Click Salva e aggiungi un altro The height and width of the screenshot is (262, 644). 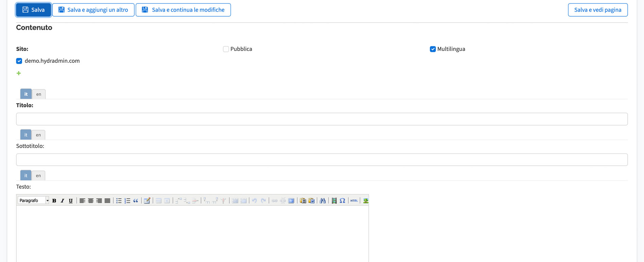pyautogui.click(x=93, y=10)
